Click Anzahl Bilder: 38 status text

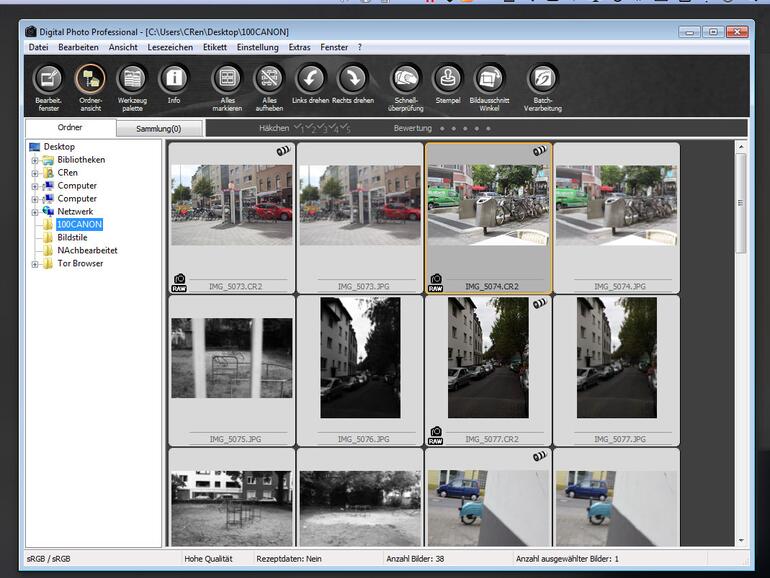[415, 559]
